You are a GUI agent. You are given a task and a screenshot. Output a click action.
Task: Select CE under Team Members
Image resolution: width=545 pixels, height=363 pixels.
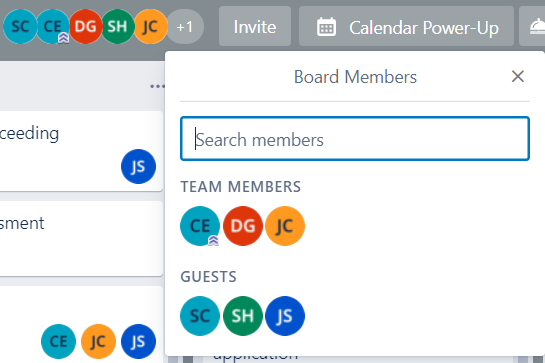(x=200, y=226)
